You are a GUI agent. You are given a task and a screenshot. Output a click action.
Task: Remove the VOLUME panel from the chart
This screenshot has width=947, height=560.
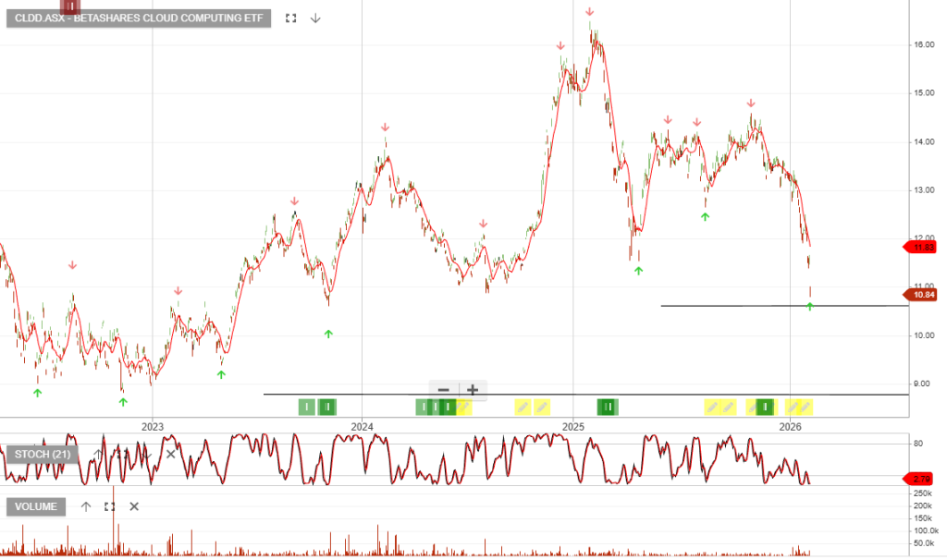click(x=134, y=506)
